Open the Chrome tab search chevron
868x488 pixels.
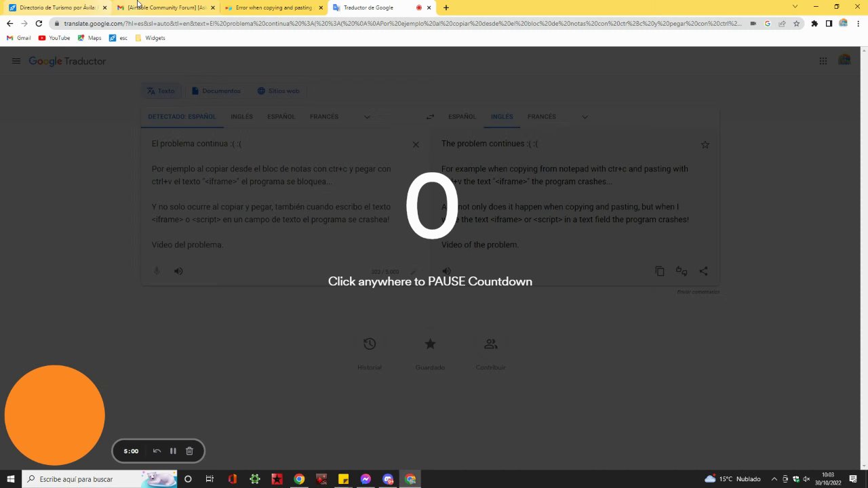coord(795,7)
